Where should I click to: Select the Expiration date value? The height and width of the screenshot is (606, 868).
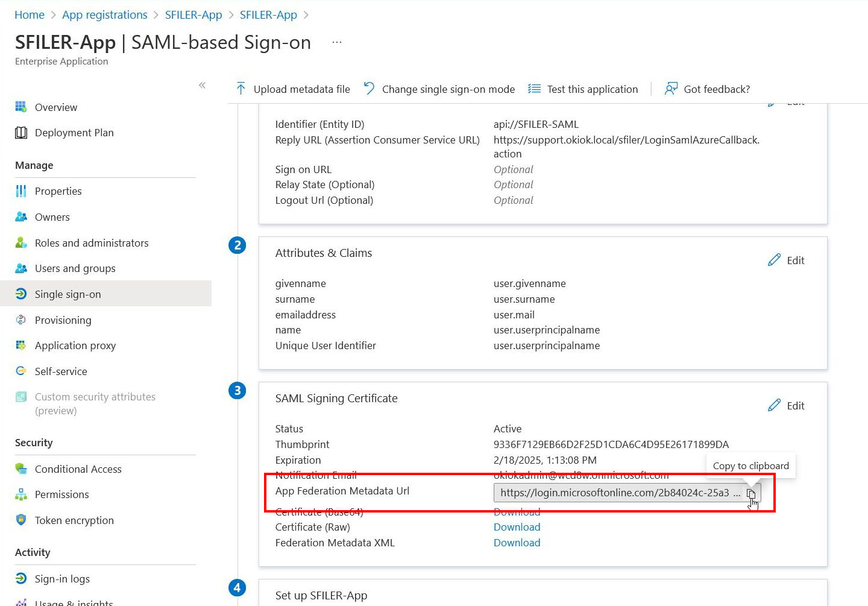pos(545,460)
